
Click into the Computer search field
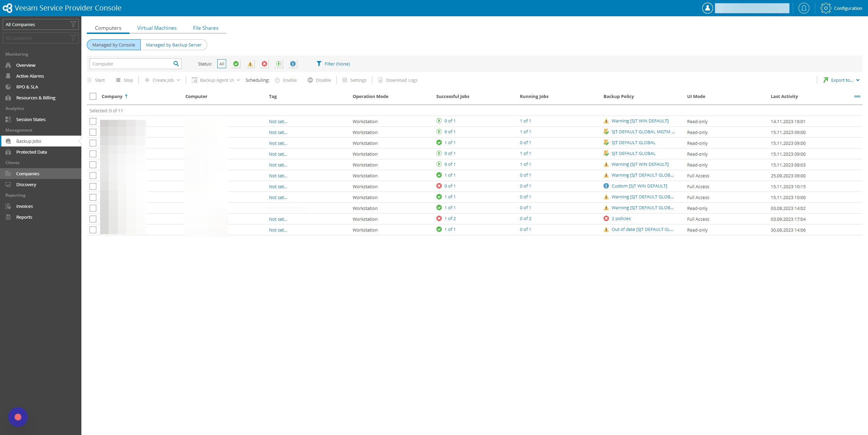pyautogui.click(x=131, y=64)
